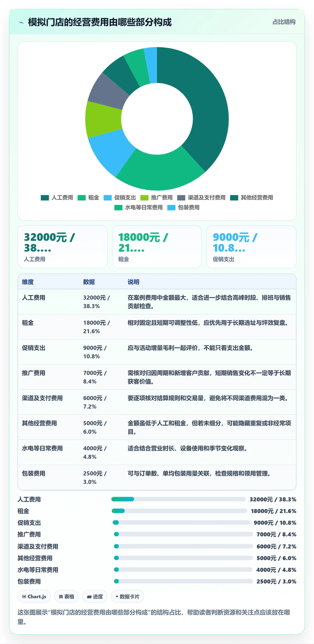Click table value 18000元 / 21.6%

pyautogui.click(x=97, y=327)
